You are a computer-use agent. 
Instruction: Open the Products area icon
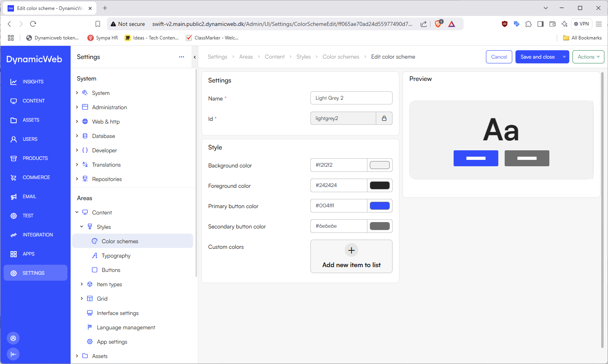click(x=14, y=158)
